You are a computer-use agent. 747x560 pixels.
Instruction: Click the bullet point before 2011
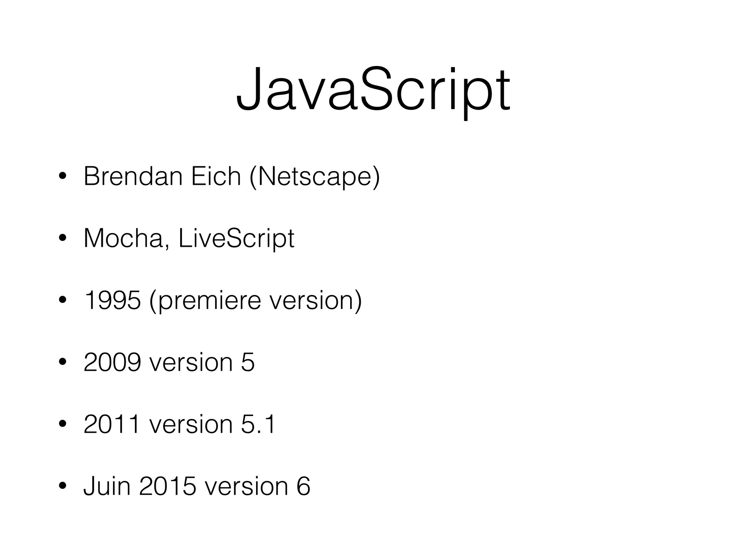tap(62, 425)
